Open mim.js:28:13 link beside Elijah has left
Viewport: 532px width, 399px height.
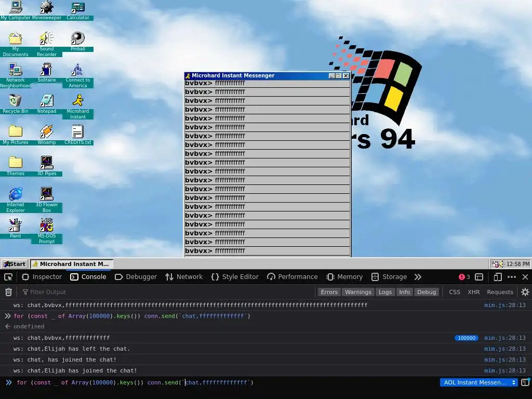[504, 349]
